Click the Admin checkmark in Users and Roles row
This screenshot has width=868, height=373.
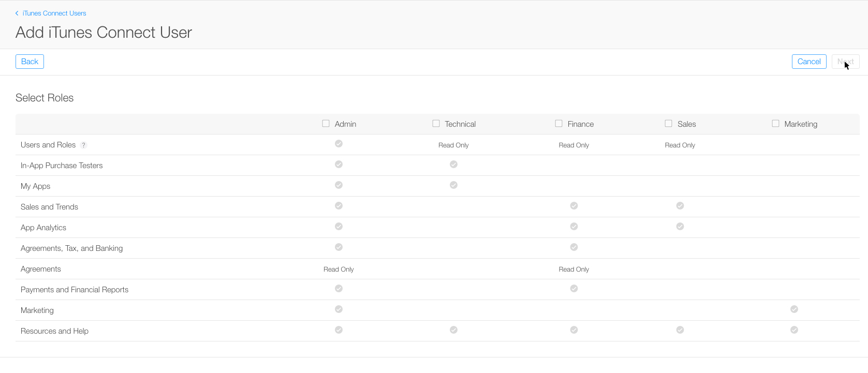pyautogui.click(x=339, y=143)
